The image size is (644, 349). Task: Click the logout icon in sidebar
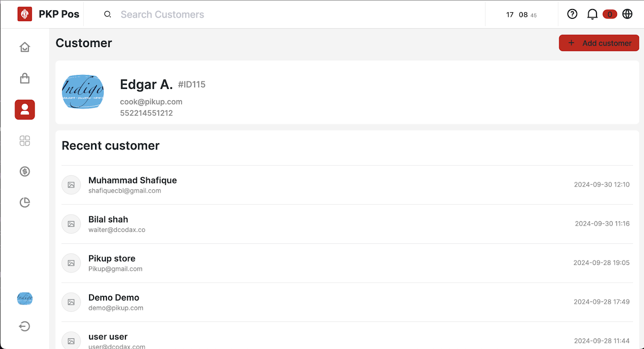(x=25, y=326)
